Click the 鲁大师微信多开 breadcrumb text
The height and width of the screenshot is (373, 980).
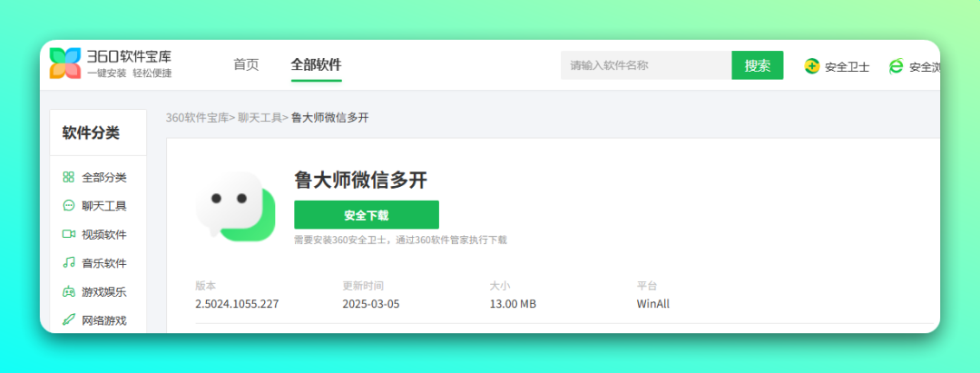pyautogui.click(x=330, y=117)
